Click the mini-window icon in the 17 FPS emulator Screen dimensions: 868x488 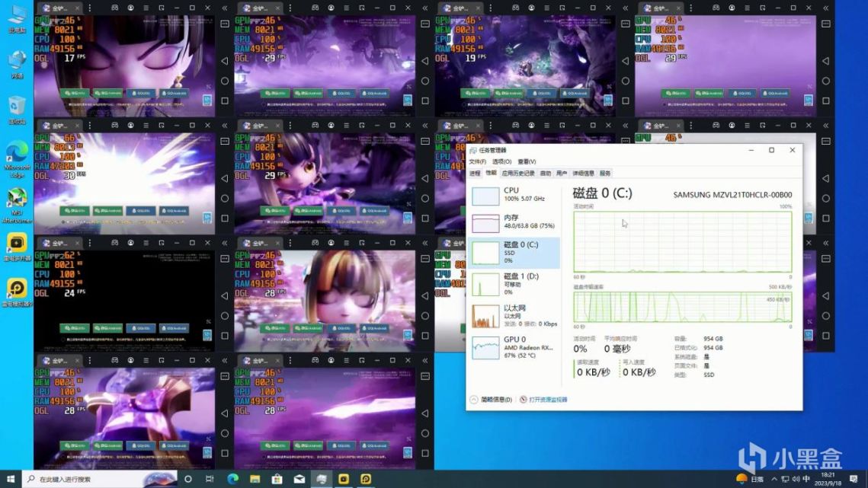[162, 8]
